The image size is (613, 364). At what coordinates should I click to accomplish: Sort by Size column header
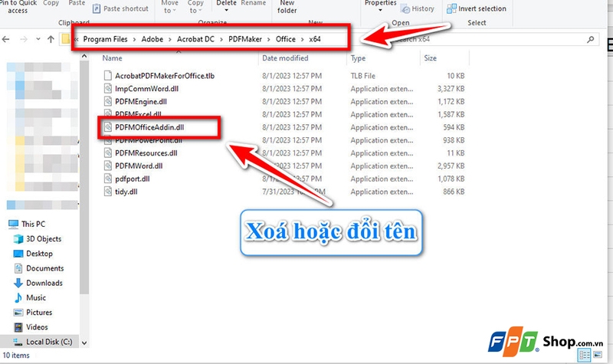[430, 58]
